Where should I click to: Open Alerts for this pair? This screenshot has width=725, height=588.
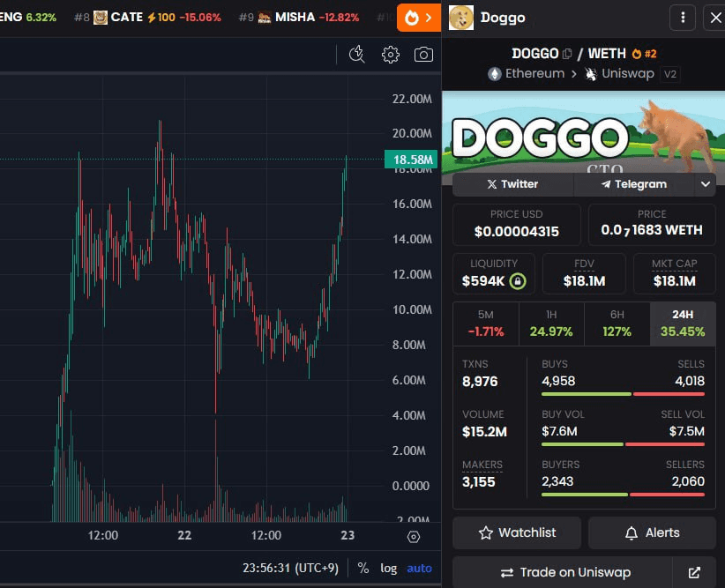pyautogui.click(x=652, y=532)
